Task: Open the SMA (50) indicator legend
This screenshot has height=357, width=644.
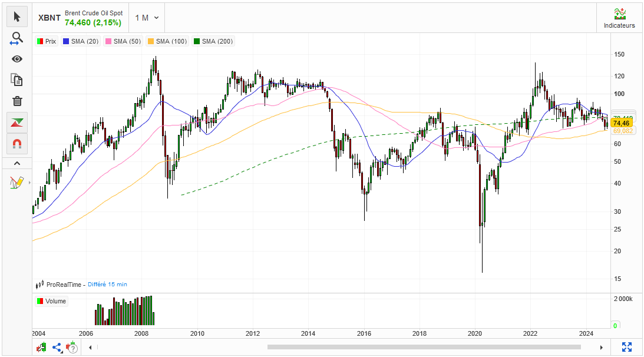Action: coord(123,41)
